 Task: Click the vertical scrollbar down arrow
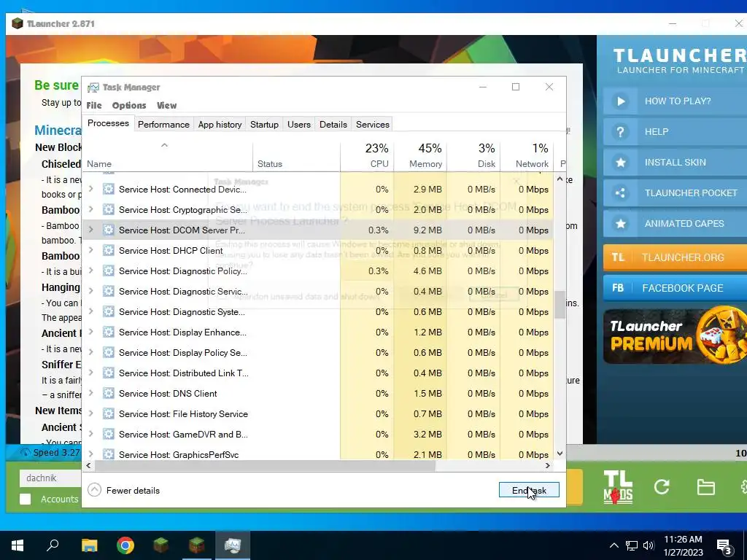[x=560, y=454]
